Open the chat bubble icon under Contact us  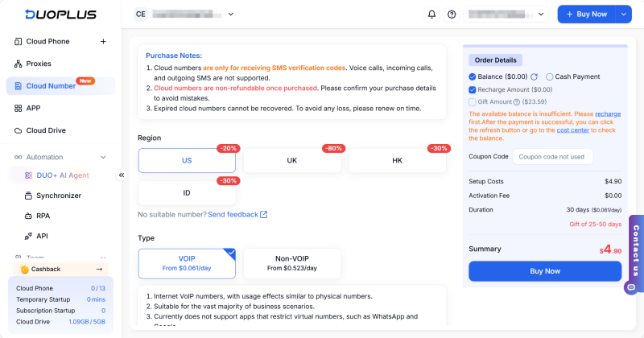point(631,287)
